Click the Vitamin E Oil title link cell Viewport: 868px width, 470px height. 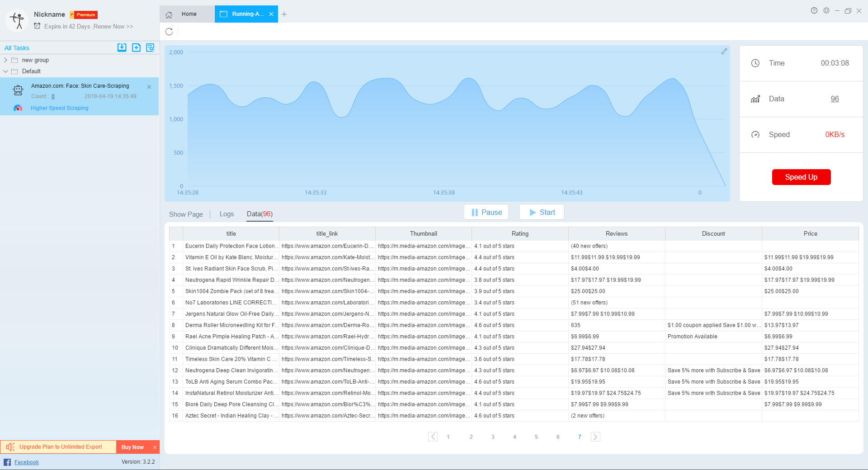[x=327, y=257]
